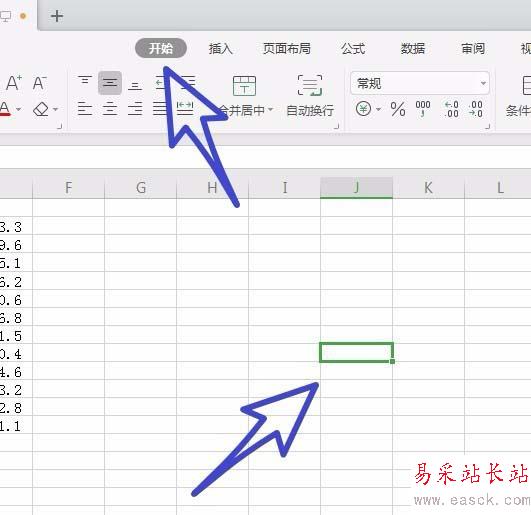Increase font size with A+ icon

14,83
